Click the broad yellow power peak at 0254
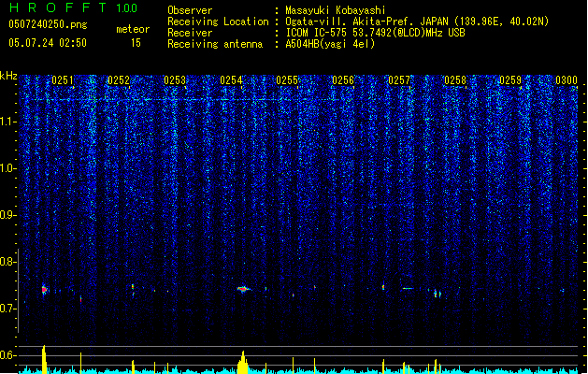The image size is (588, 374). click(x=243, y=363)
